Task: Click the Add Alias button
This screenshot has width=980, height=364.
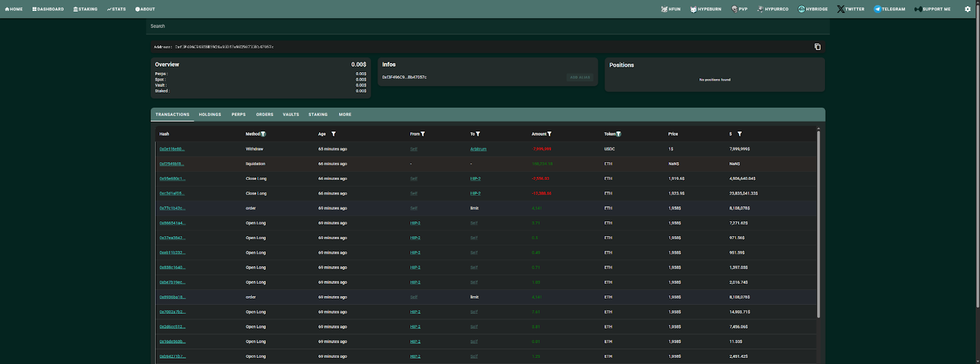Action: click(x=579, y=77)
